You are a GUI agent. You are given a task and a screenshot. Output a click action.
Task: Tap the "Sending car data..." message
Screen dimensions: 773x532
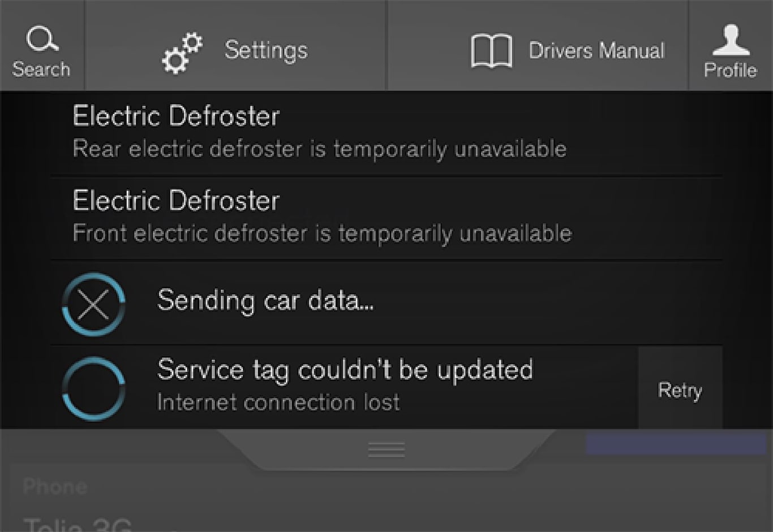265,300
